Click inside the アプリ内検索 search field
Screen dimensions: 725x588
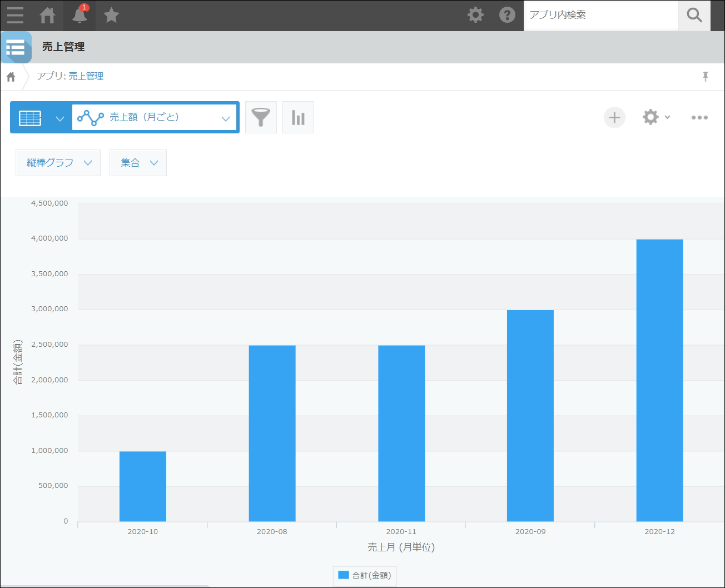[x=600, y=15]
